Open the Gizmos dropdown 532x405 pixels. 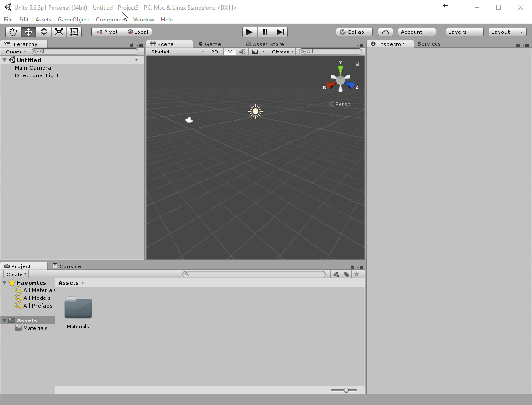(x=282, y=52)
